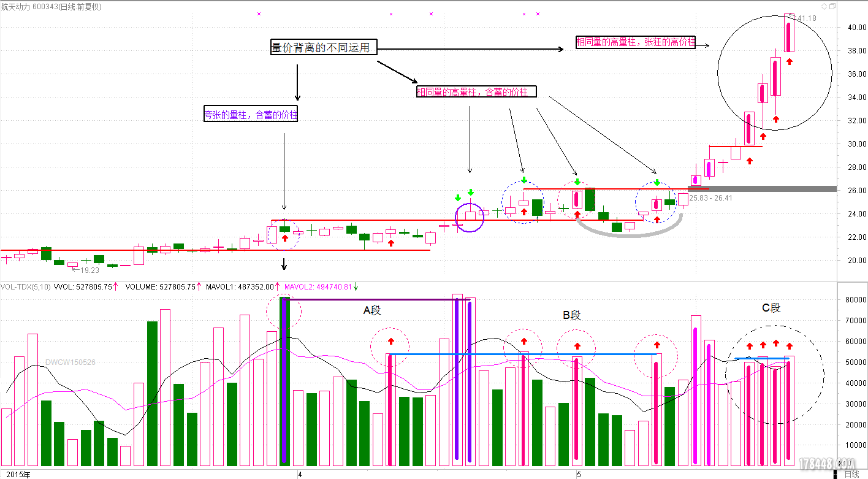This screenshot has width=868, height=479.
Task: Click the DWCW150526 marker text
Action: [70, 362]
